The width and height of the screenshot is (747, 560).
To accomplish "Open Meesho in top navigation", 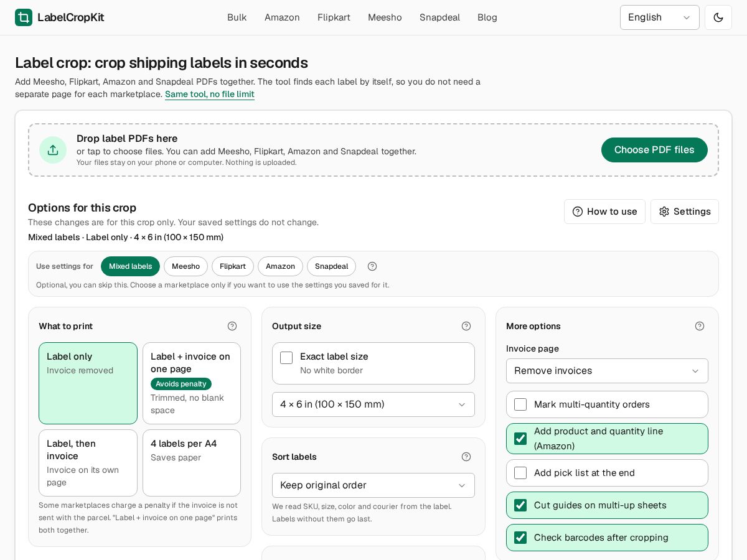I will tap(385, 17).
